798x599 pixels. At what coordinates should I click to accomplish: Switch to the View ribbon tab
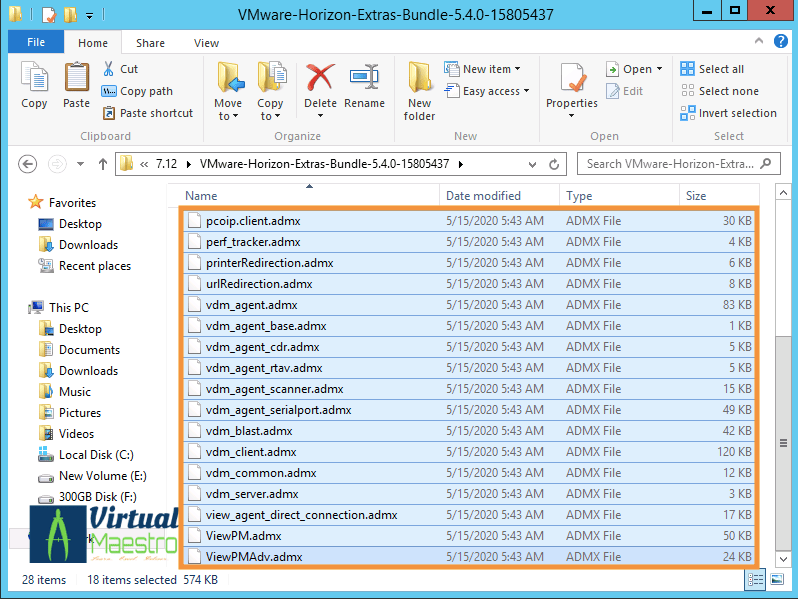pos(206,43)
